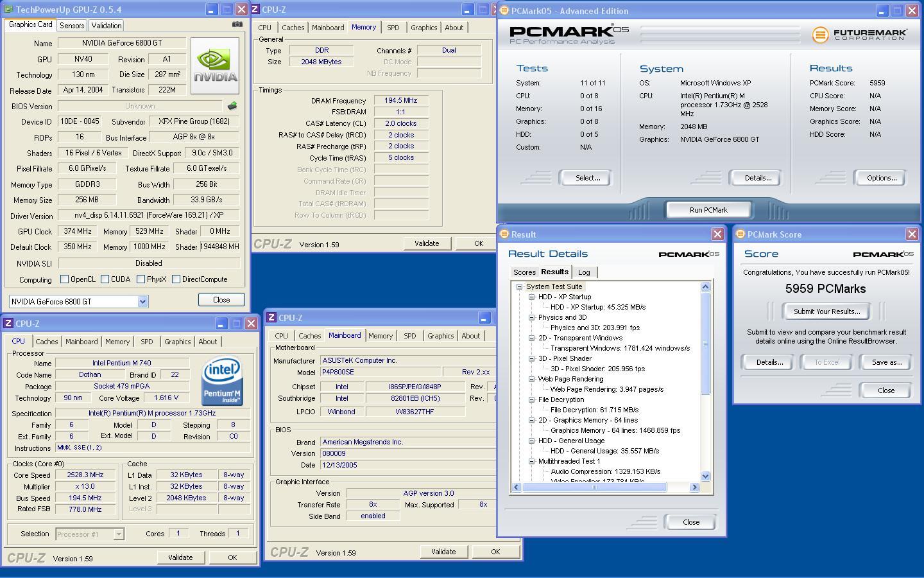924x578 pixels.
Task: Click the CPU-Z Memory window title icon
Action: [256, 10]
